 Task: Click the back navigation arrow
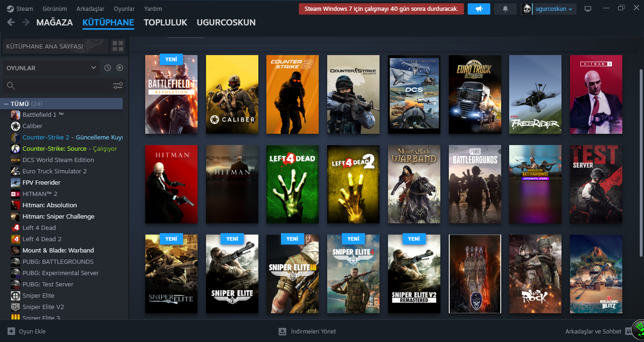click(x=11, y=22)
